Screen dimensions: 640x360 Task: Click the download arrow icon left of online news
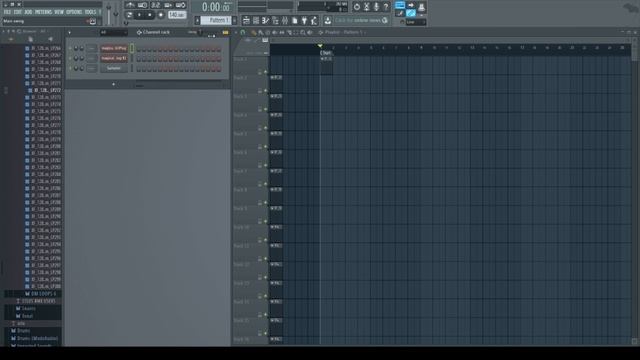coord(328,20)
